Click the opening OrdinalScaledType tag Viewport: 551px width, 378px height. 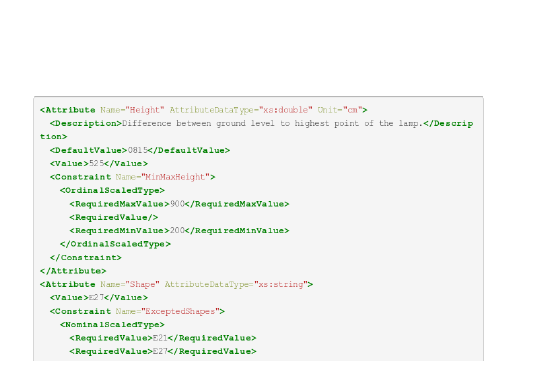tap(112, 190)
